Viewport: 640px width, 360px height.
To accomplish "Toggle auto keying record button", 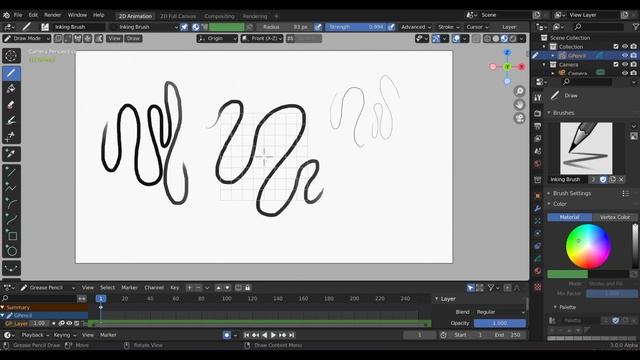I will (x=227, y=335).
